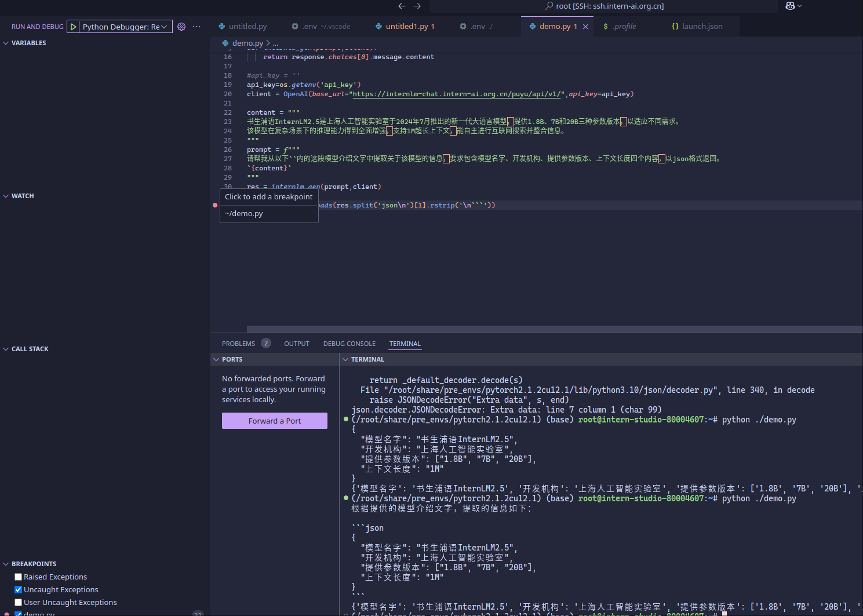Viewport: 863px width, 616px height.
Task: Go forward with the right arrow
Action: click(x=417, y=6)
